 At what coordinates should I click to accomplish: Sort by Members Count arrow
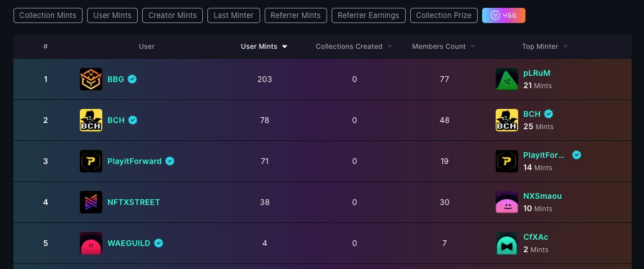pos(473,47)
